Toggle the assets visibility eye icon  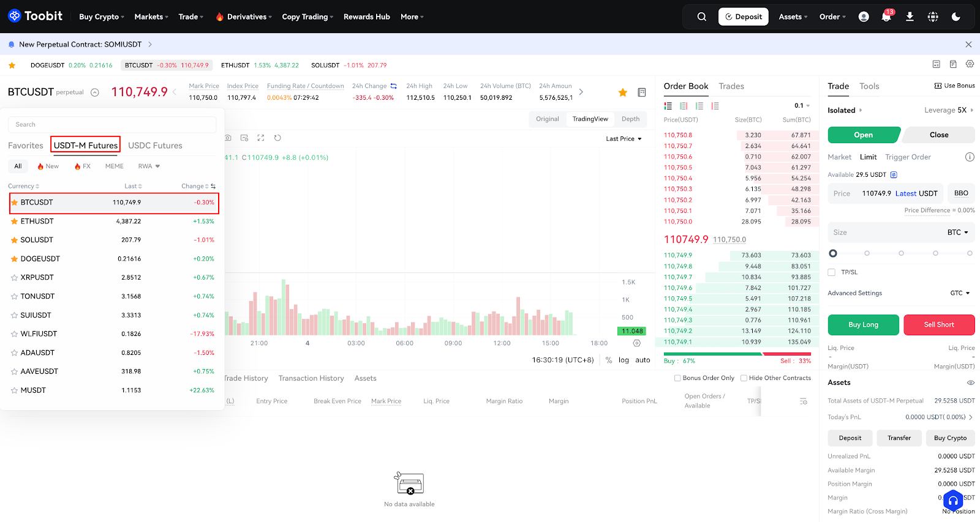[x=971, y=382]
